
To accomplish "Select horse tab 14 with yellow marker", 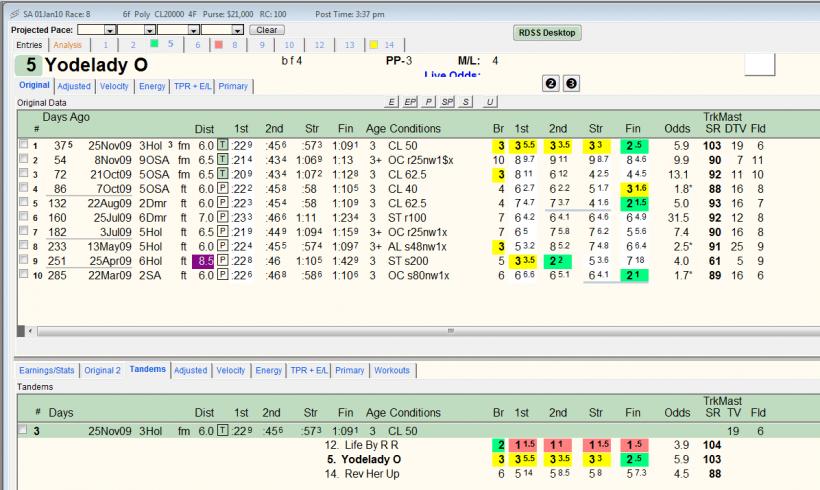I will click(x=383, y=45).
